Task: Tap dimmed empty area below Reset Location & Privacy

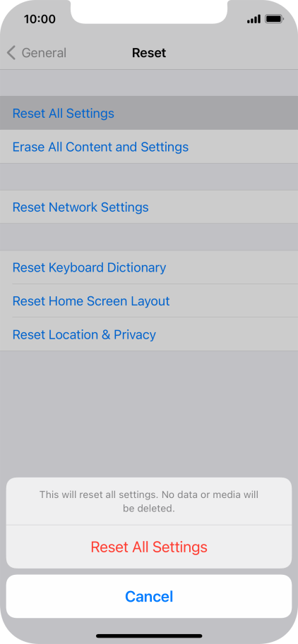Action: [149, 413]
